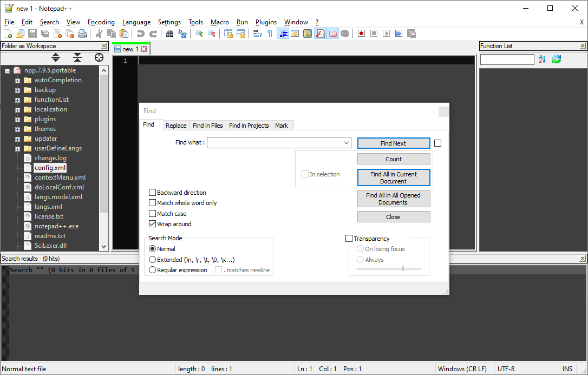Viewport: 588px width, 375px height.
Task: Toggle Folder as Workspace toolbar icon
Action: tap(332, 34)
